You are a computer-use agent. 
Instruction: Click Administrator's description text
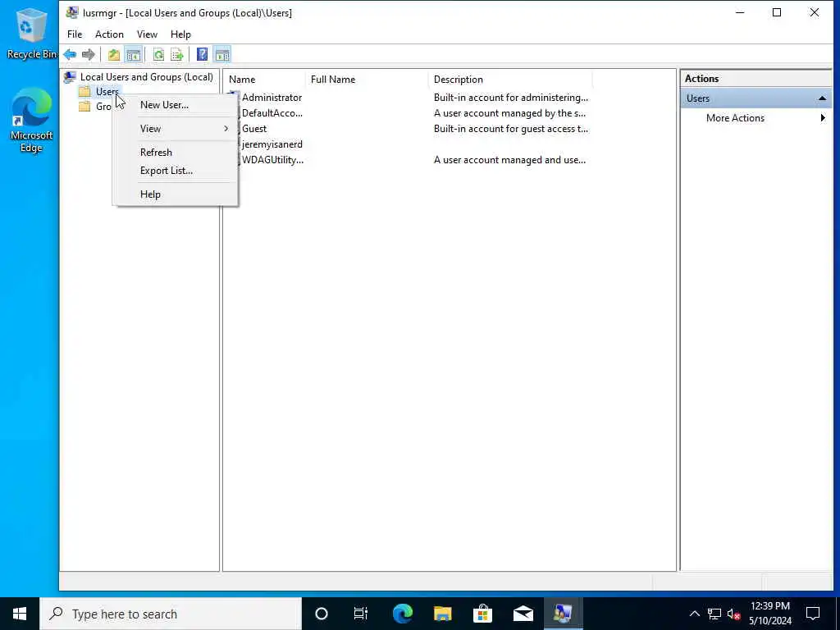510,98
